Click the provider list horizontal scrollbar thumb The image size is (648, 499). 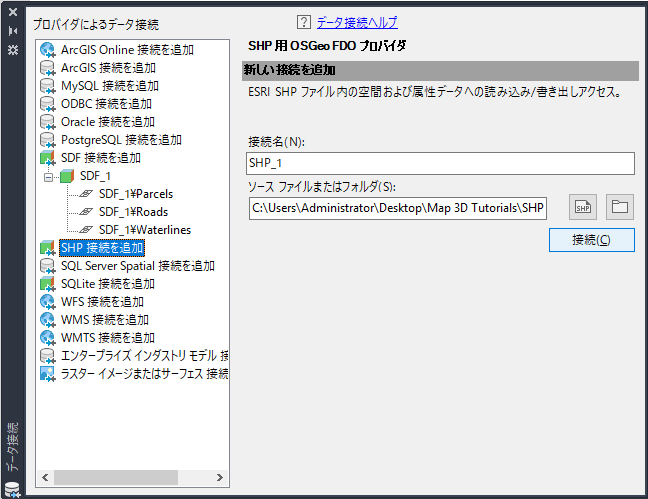[x=116, y=478]
